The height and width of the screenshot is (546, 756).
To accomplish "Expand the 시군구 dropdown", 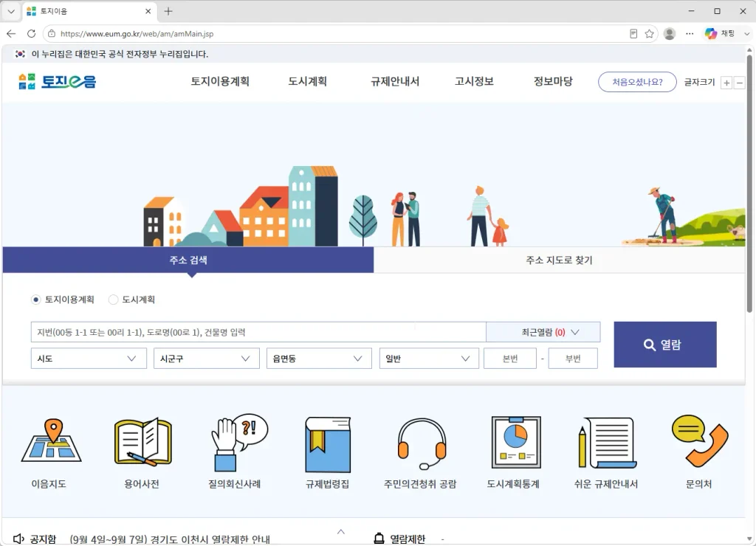I will [x=206, y=359].
